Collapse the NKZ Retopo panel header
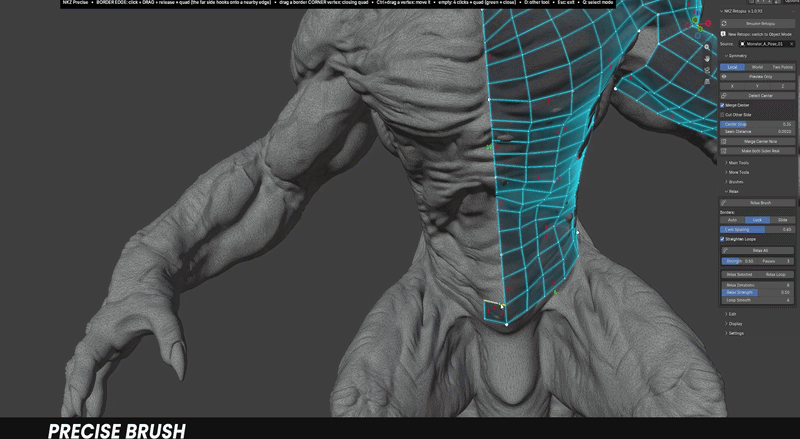This screenshot has height=439, width=800. (740, 11)
